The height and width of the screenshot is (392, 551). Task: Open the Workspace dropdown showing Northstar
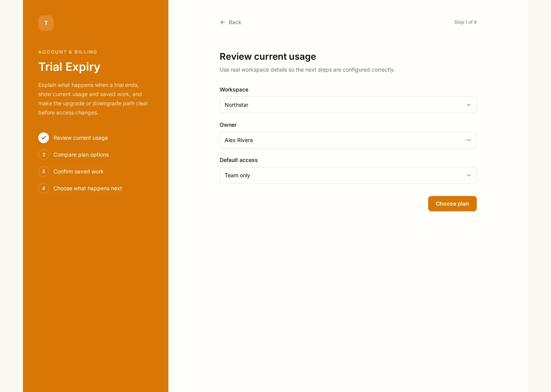[x=348, y=105]
